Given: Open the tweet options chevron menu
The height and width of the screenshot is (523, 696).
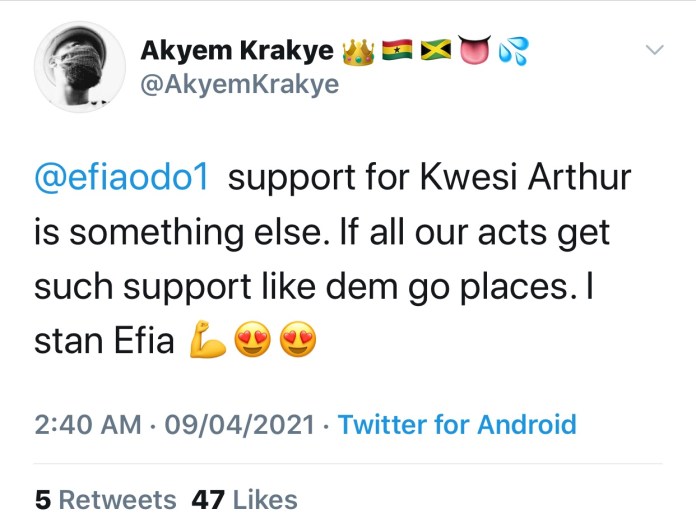Looking at the screenshot, I should pos(656,50).
